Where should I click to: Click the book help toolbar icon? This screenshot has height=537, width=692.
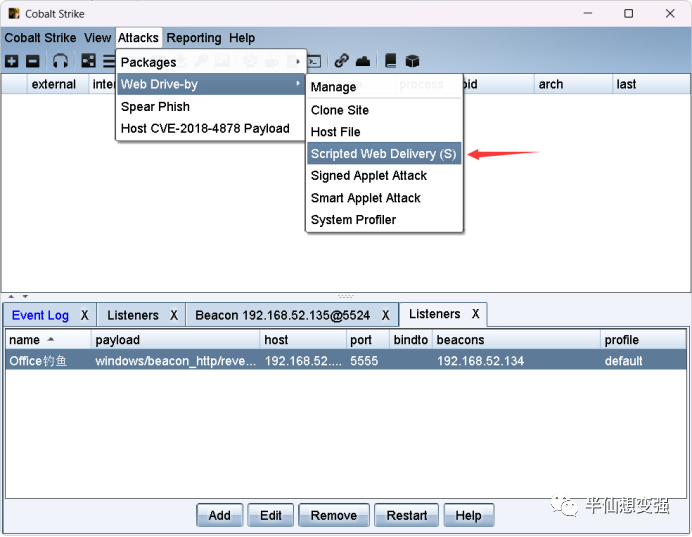click(x=391, y=61)
